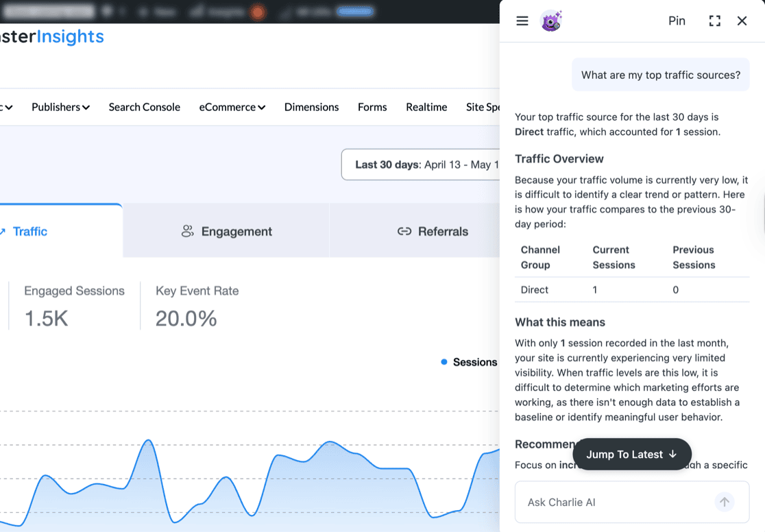Open the Site Speed report
The width and height of the screenshot is (765, 532).
click(x=483, y=107)
